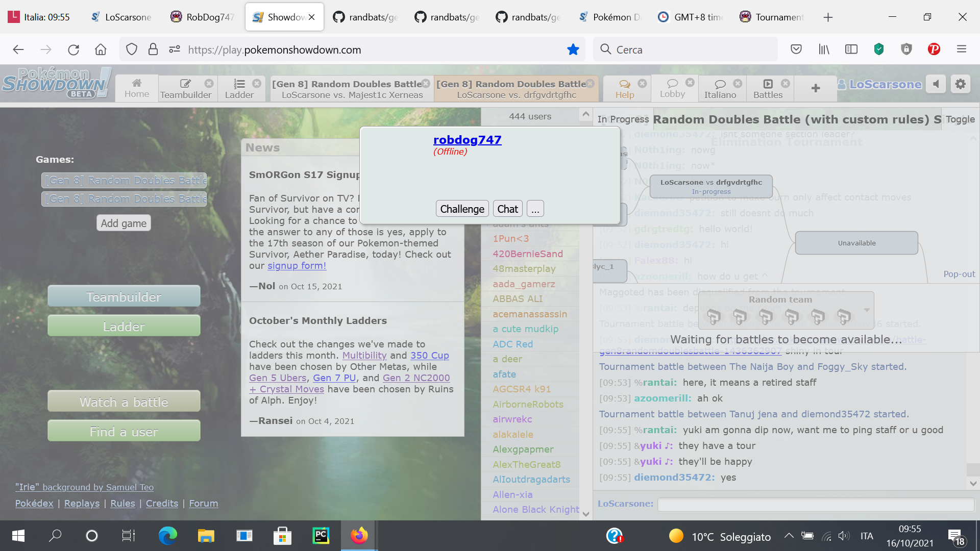Screen dimensions: 980x551
Task: Open the Help chat tab
Action: click(625, 88)
